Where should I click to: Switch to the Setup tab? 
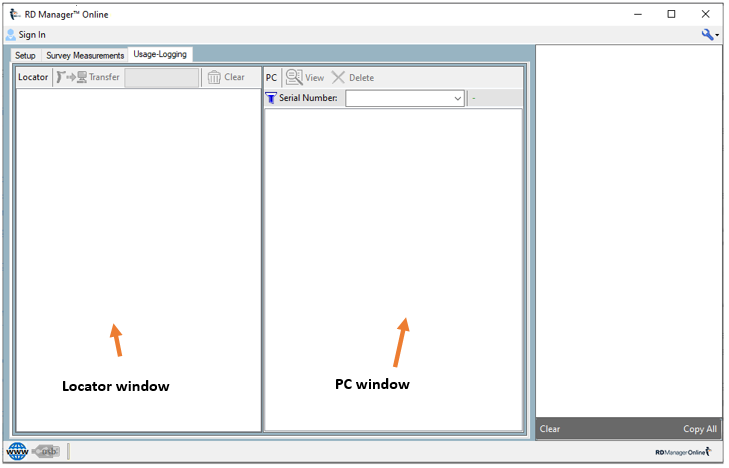(25, 56)
